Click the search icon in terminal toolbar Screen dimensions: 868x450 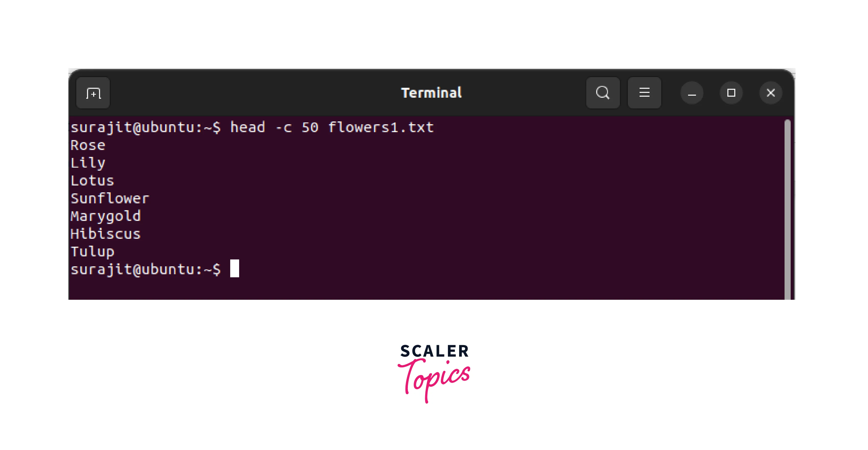coord(603,93)
